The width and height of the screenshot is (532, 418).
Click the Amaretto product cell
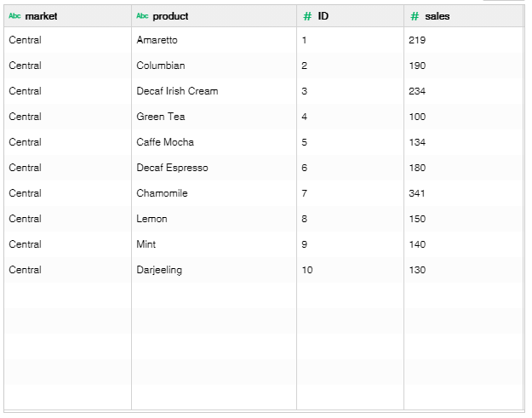pyautogui.click(x=215, y=40)
